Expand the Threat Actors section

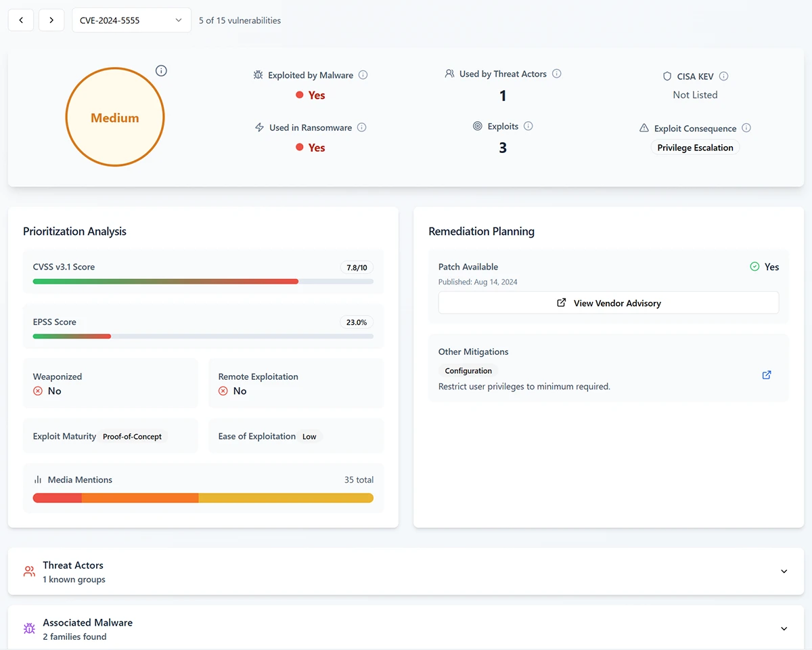[784, 571]
